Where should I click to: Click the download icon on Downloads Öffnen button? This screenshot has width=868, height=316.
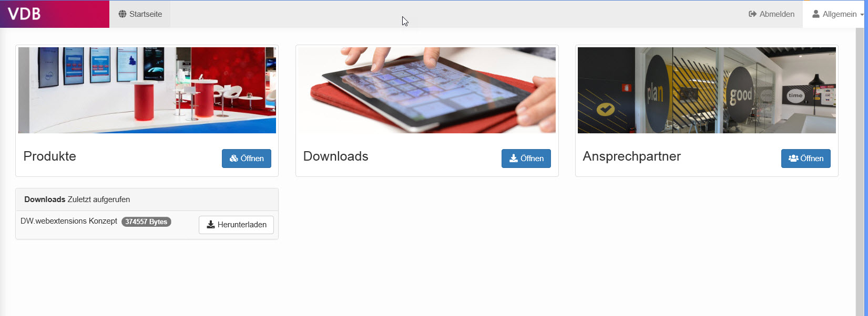pos(514,159)
